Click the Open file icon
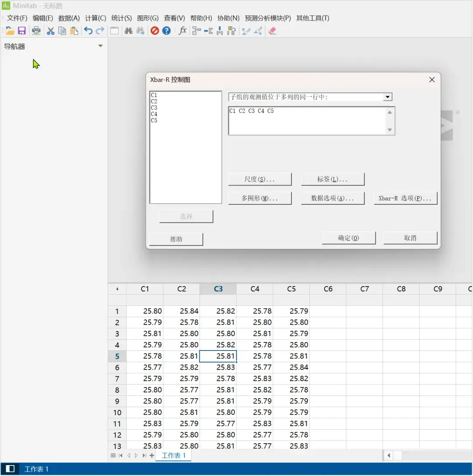 [10, 31]
